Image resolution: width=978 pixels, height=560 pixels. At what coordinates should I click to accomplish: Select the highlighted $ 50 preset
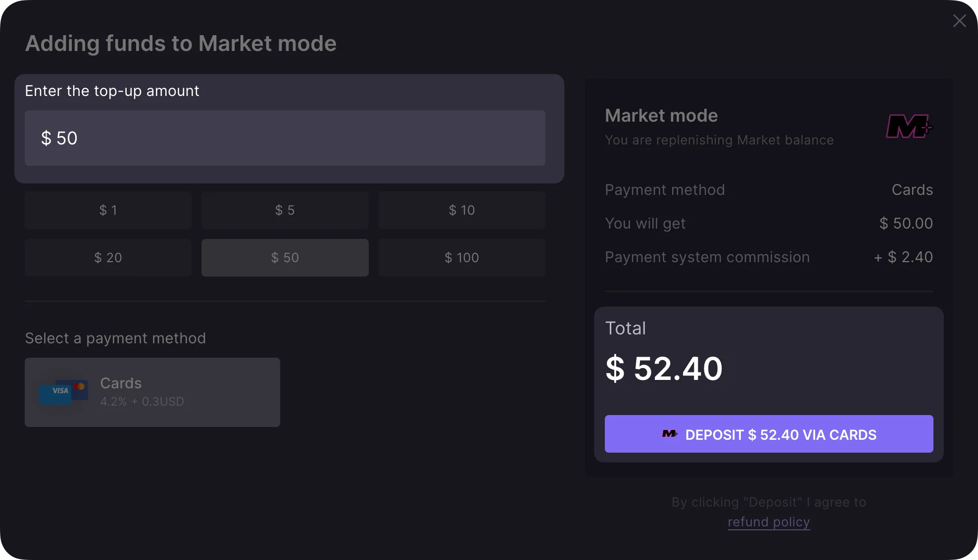coord(285,258)
